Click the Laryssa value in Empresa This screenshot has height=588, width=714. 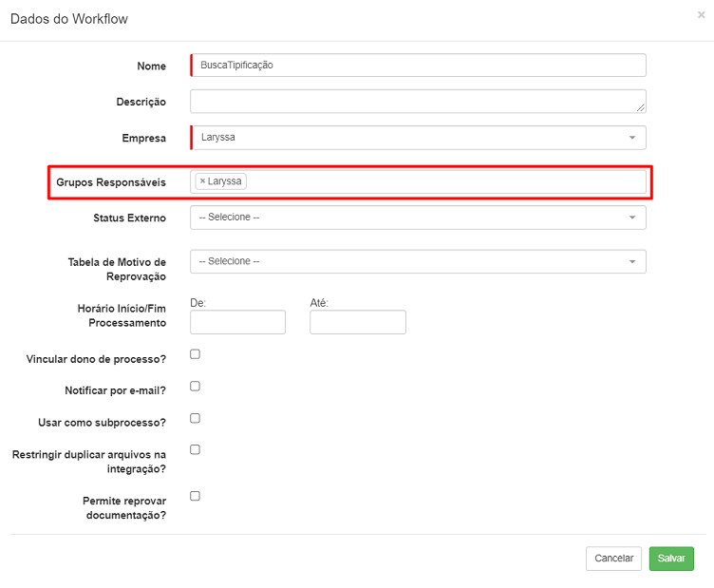tap(218, 137)
